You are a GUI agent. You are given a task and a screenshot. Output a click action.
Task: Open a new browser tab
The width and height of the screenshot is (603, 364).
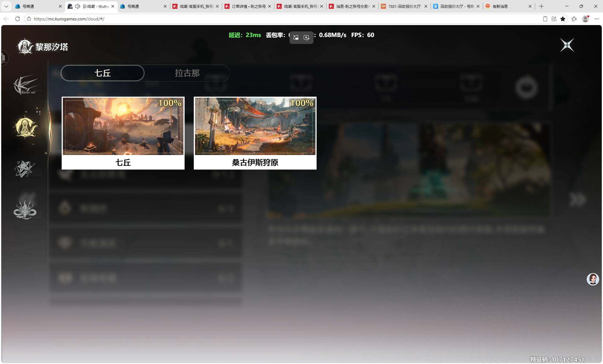point(541,6)
